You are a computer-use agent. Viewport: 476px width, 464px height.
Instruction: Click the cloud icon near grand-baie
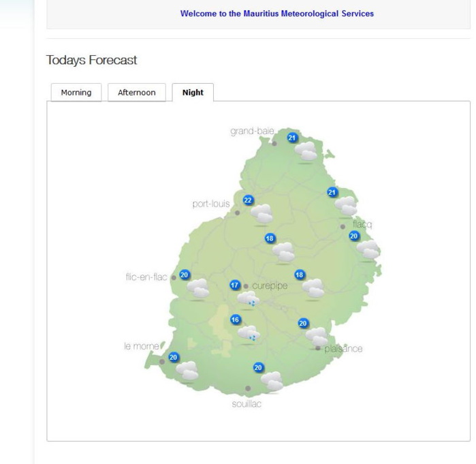[x=307, y=151]
